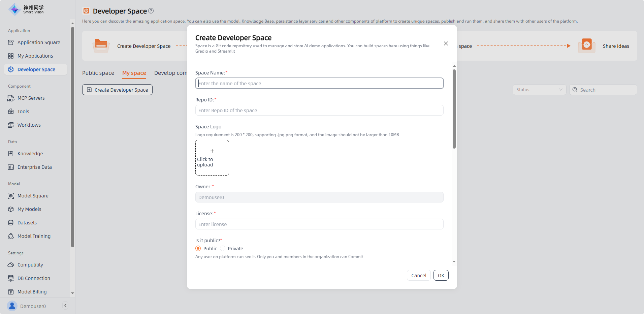Switch to the My space tab

coord(134,73)
